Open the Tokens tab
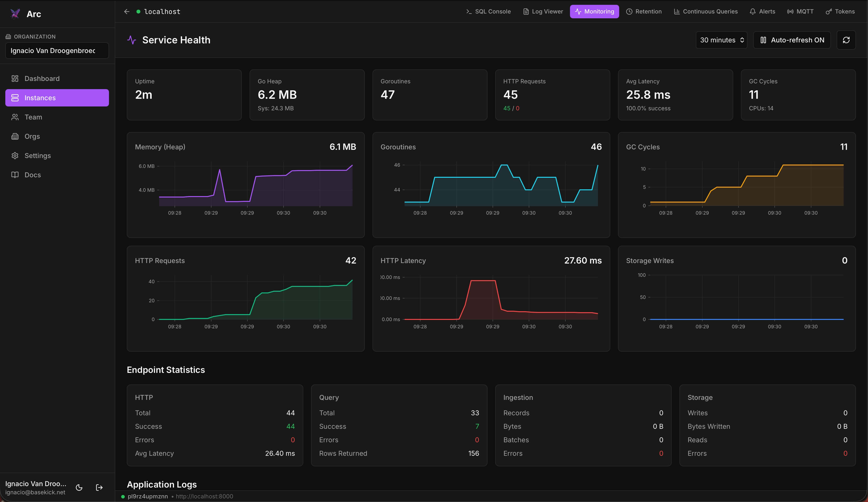This screenshot has width=868, height=502. (840, 12)
